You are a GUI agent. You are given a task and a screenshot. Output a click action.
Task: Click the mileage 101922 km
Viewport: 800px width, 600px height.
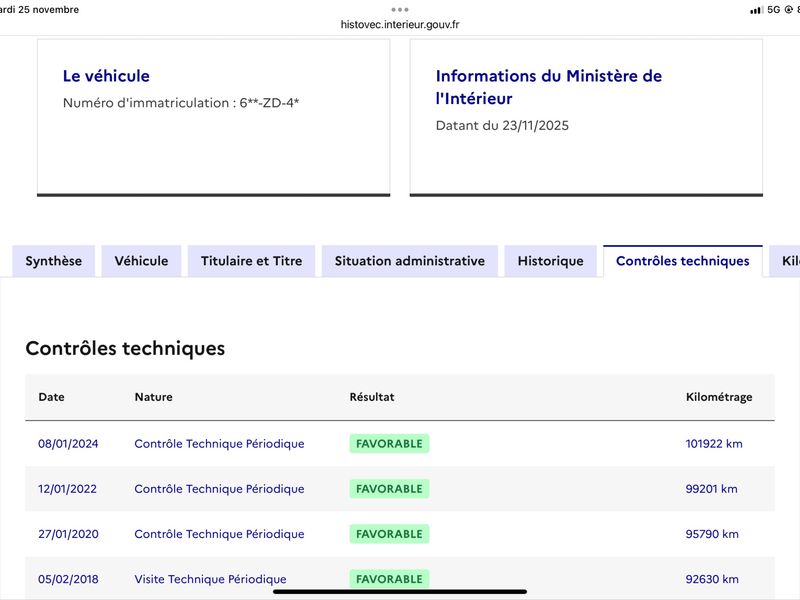(x=714, y=444)
